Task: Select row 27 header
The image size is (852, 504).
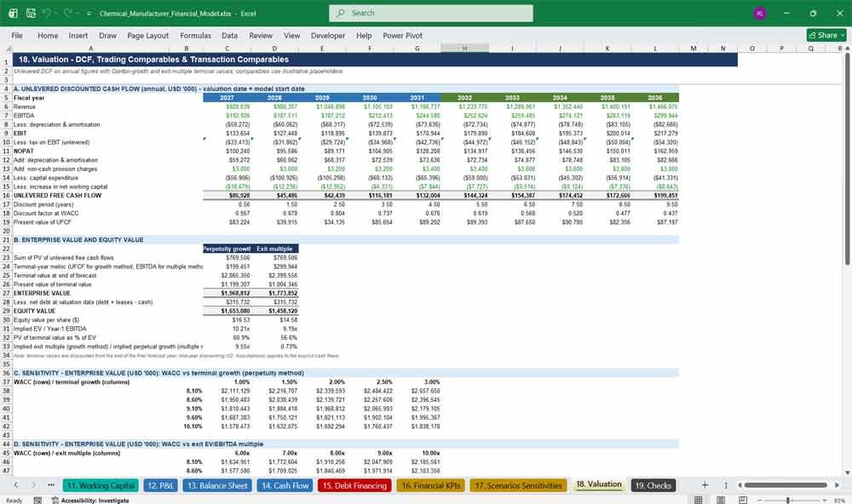Action: (6, 293)
